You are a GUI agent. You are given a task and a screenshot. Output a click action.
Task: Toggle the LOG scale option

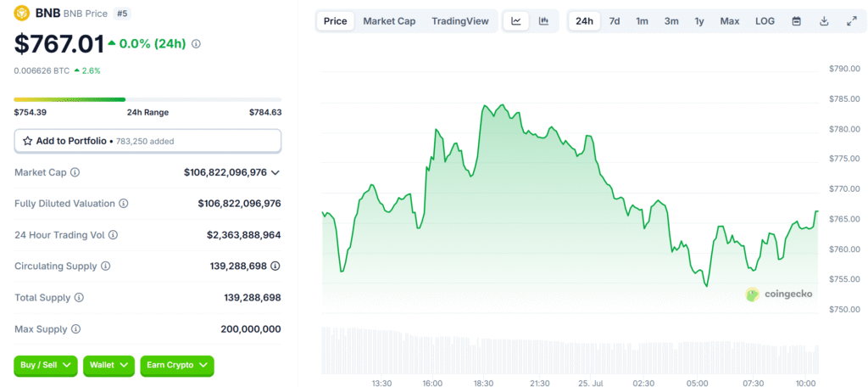point(765,21)
